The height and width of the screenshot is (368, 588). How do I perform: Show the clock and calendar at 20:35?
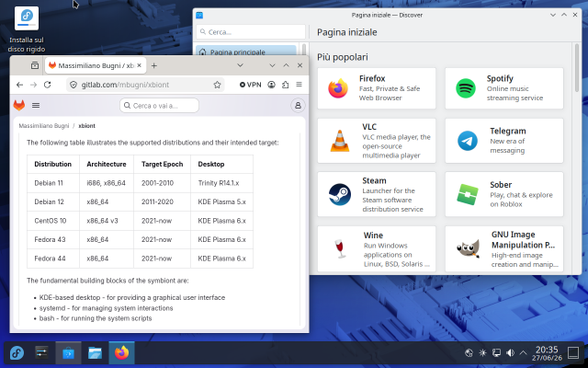click(547, 353)
